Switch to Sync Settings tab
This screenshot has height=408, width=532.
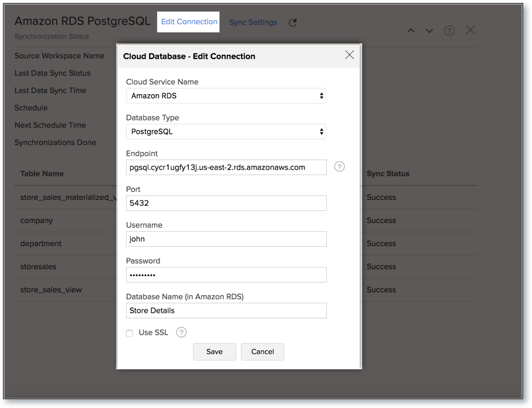pos(253,23)
